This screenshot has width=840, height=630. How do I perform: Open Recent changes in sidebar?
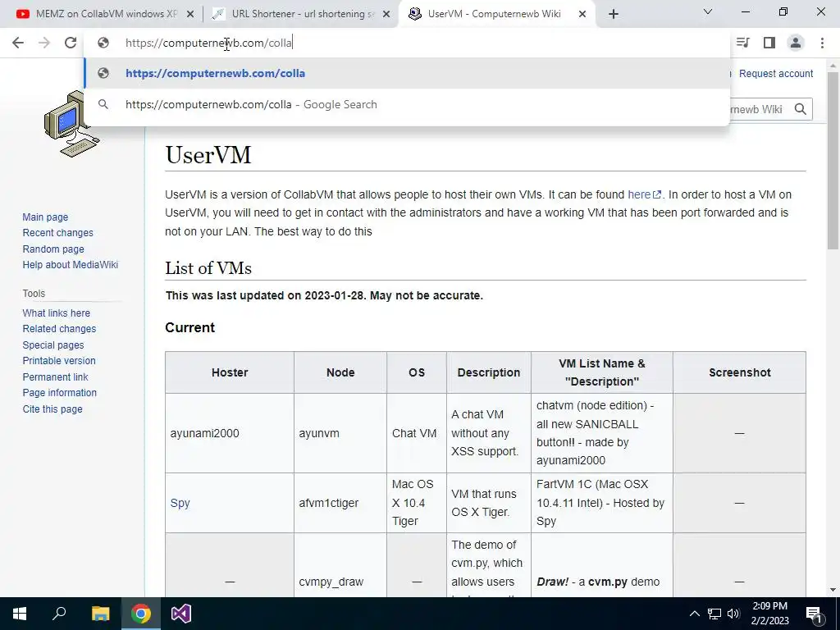58,232
